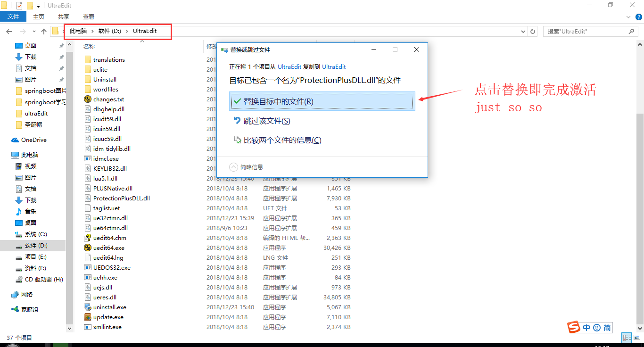Click 此电脑 in address breadcrumb
Image resolution: width=644 pixels, height=347 pixels.
(78, 31)
